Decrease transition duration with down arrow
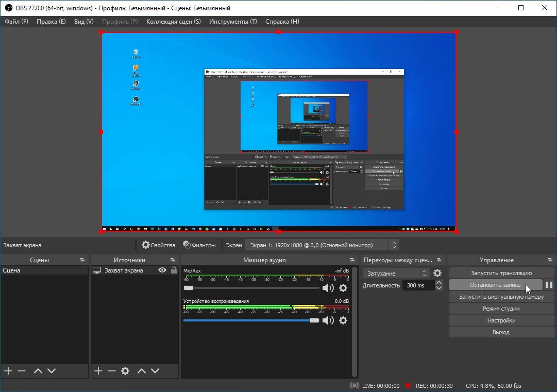Image resolution: width=557 pixels, height=392 pixels. pos(439,288)
